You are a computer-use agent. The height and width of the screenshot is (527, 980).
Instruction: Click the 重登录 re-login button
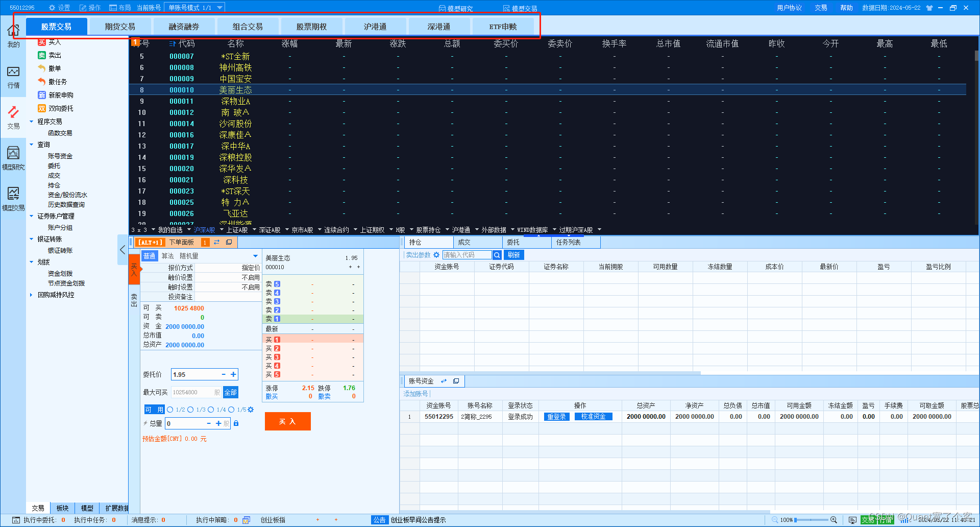(556, 417)
